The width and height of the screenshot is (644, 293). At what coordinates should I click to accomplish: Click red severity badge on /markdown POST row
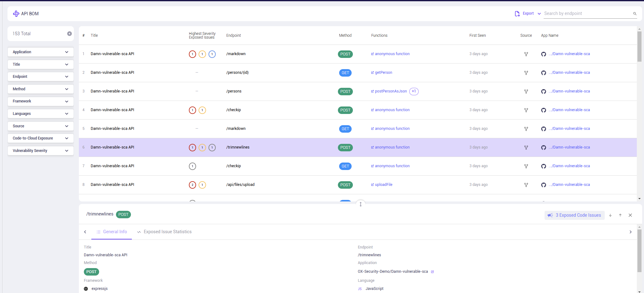(193, 54)
